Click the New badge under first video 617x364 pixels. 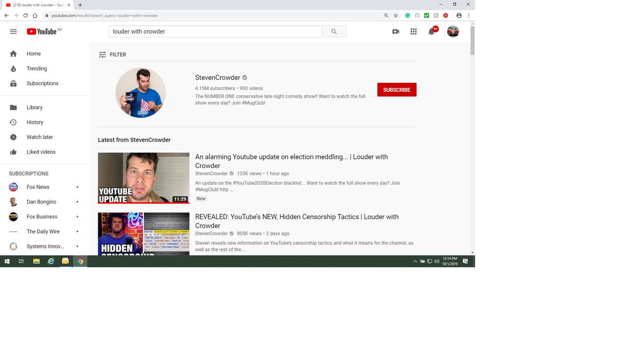(201, 198)
